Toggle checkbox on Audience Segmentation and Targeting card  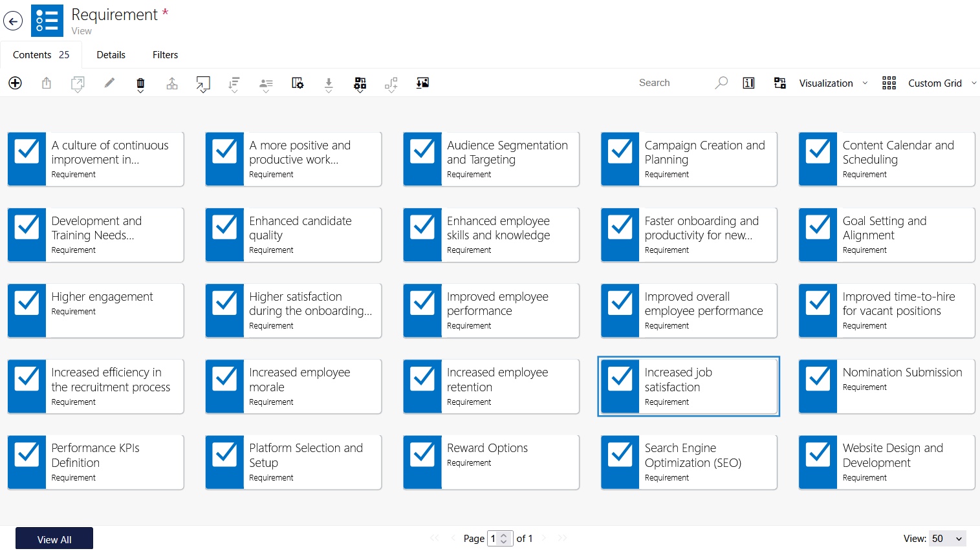pos(422,151)
